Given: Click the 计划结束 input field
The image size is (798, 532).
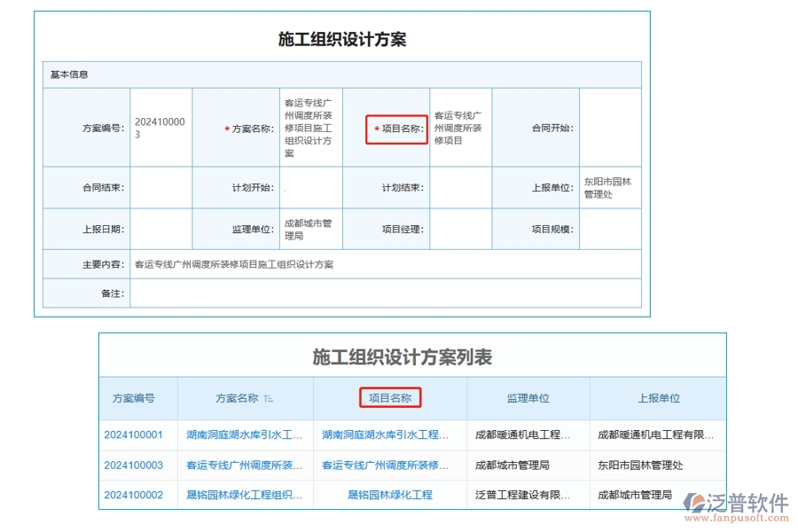Looking at the screenshot, I should pyautogui.click(x=461, y=186).
